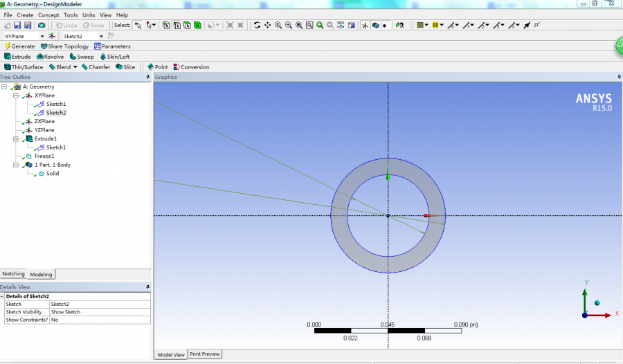Click the Generate lightning bolt button

click(19, 46)
